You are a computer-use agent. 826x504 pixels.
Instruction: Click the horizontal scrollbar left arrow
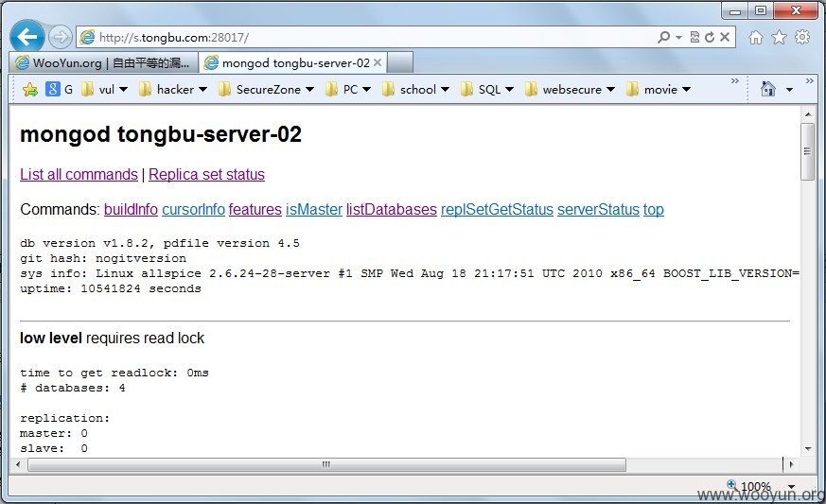[x=18, y=464]
